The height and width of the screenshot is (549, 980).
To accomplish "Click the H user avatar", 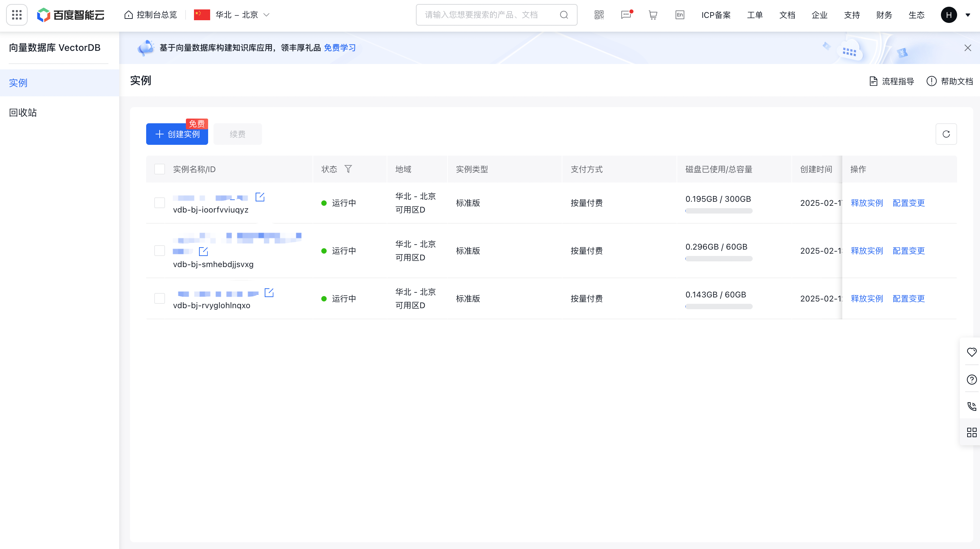I will (949, 15).
